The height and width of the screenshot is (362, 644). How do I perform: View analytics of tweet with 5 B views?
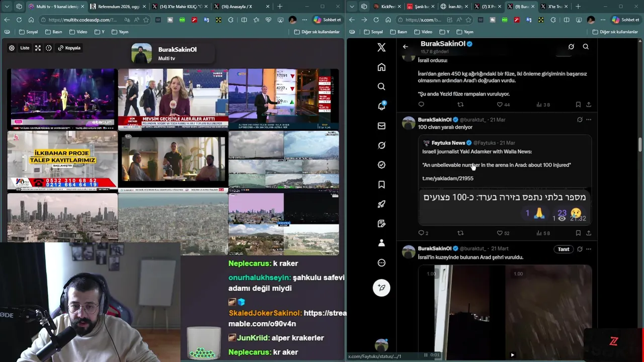point(543,233)
